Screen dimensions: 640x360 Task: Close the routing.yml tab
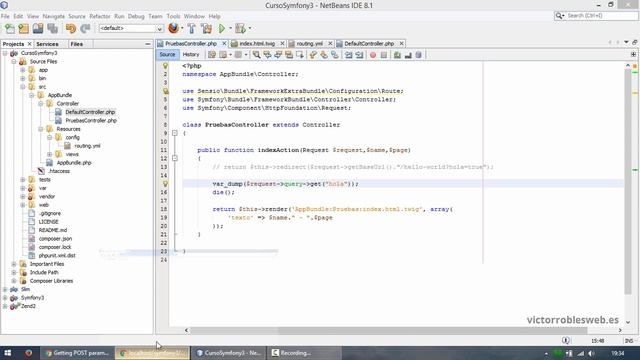(330, 43)
